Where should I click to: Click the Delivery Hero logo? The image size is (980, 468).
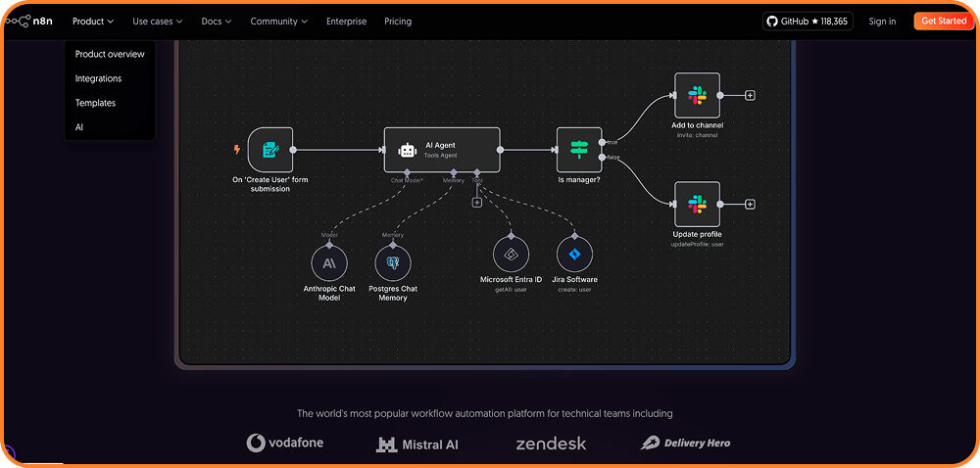[685, 444]
